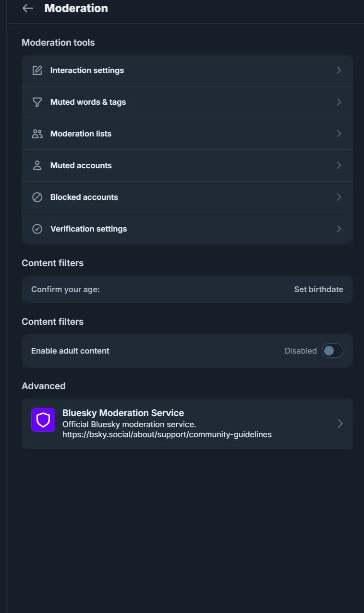The height and width of the screenshot is (613, 364).
Task: Click the Interaction settings pencil icon
Action: [37, 70]
